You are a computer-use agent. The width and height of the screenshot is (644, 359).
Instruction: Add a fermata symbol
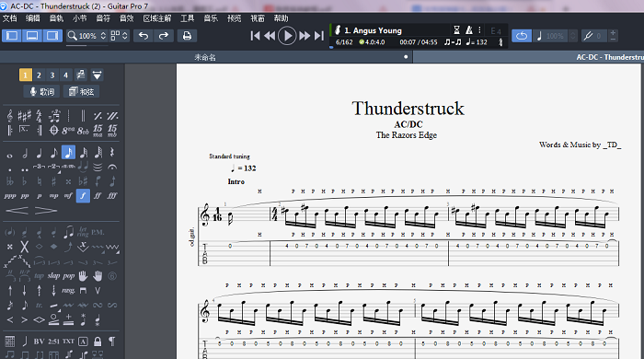tap(112, 167)
